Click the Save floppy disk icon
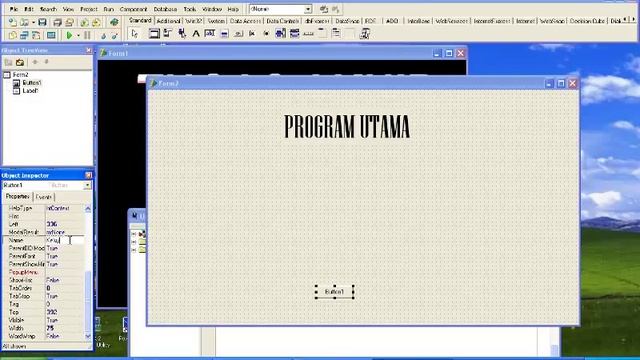 coord(42,22)
